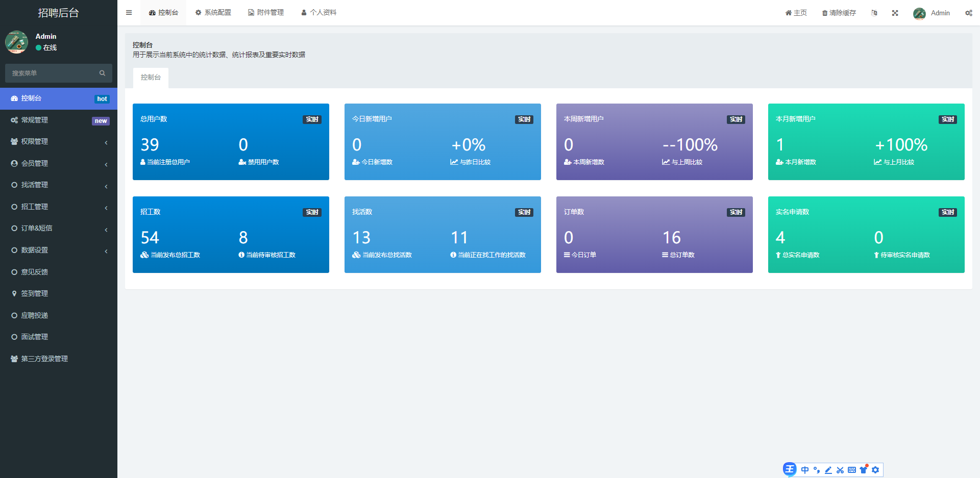Viewport: 980px width, 478px height.
Task: Expand 数据设置 chevron in the sidebar
Action: click(x=106, y=251)
